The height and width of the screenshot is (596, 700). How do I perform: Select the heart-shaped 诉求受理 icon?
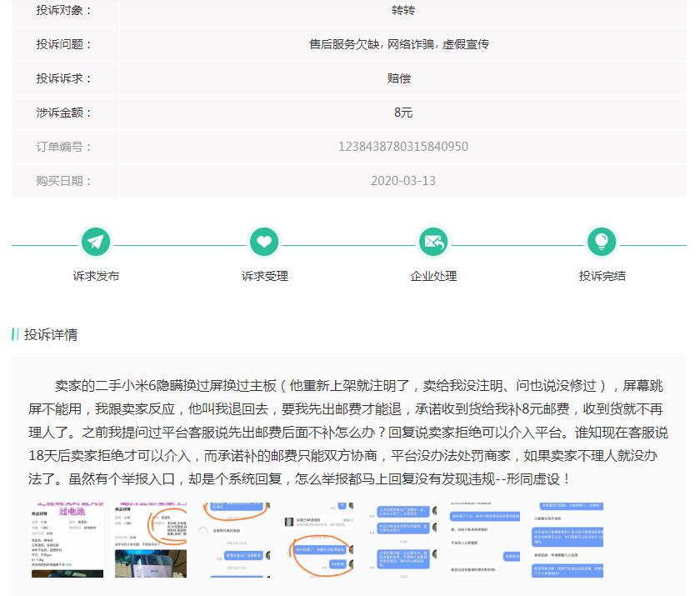(x=264, y=242)
